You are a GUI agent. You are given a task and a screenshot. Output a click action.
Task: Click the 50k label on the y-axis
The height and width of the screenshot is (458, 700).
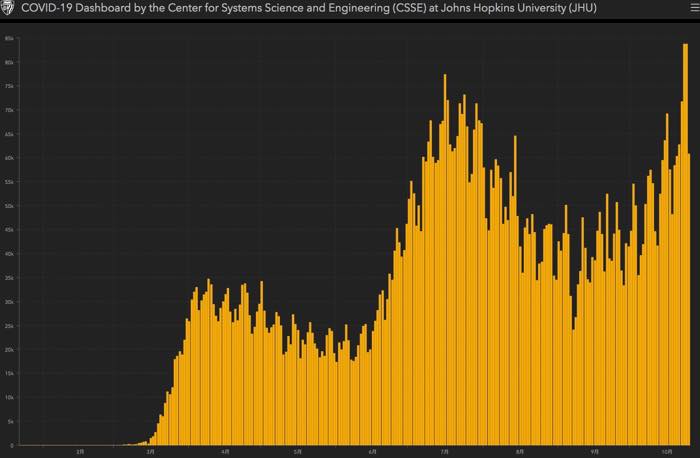tap(9, 206)
